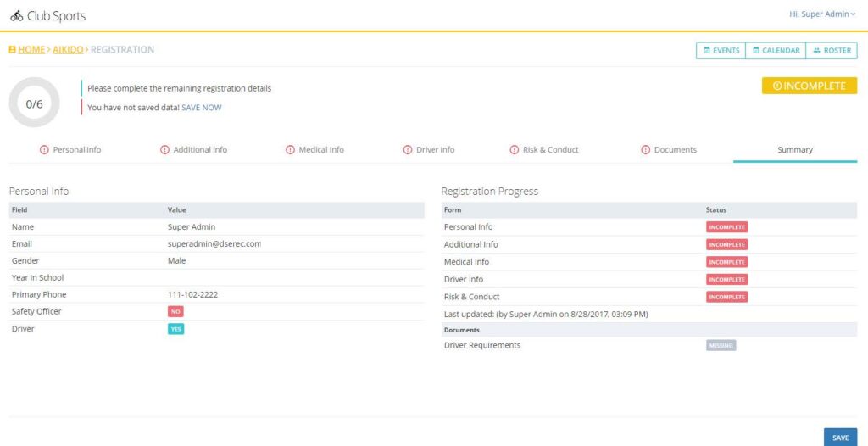Click the Gender value Male
The height and width of the screenshot is (446, 868).
pos(176,260)
